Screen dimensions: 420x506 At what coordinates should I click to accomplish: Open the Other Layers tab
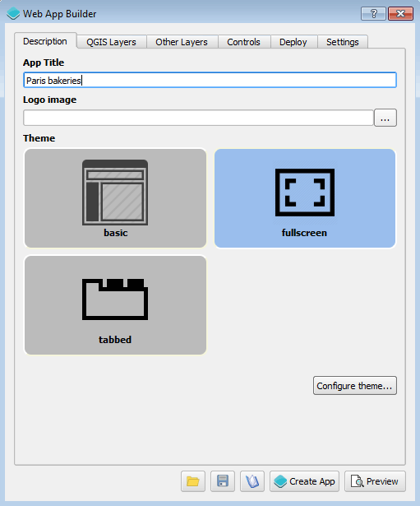[x=182, y=42]
